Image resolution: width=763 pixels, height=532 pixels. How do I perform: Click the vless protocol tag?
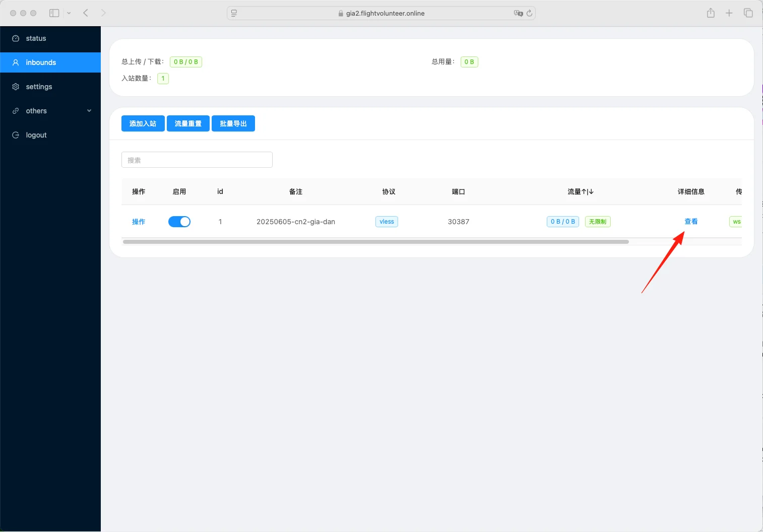(x=387, y=222)
